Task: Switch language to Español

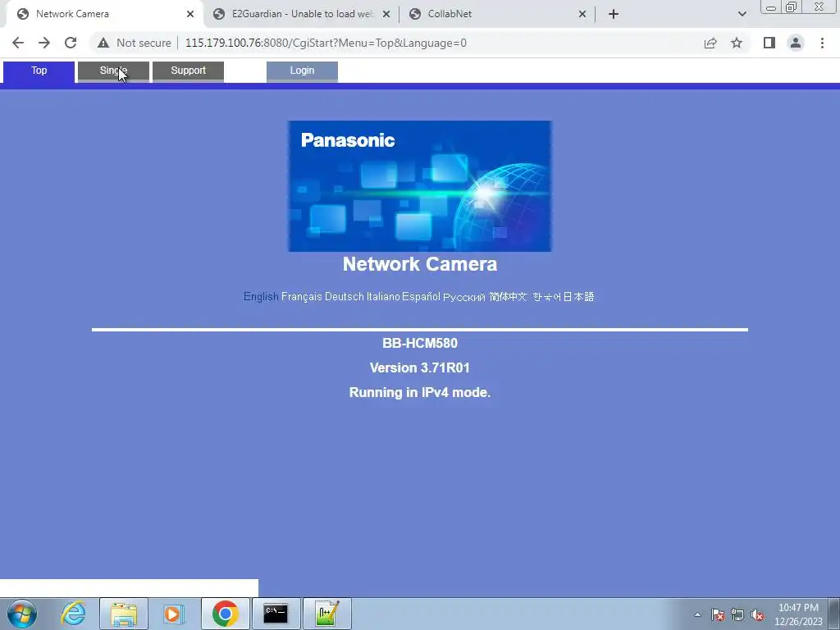Action: coord(421,297)
